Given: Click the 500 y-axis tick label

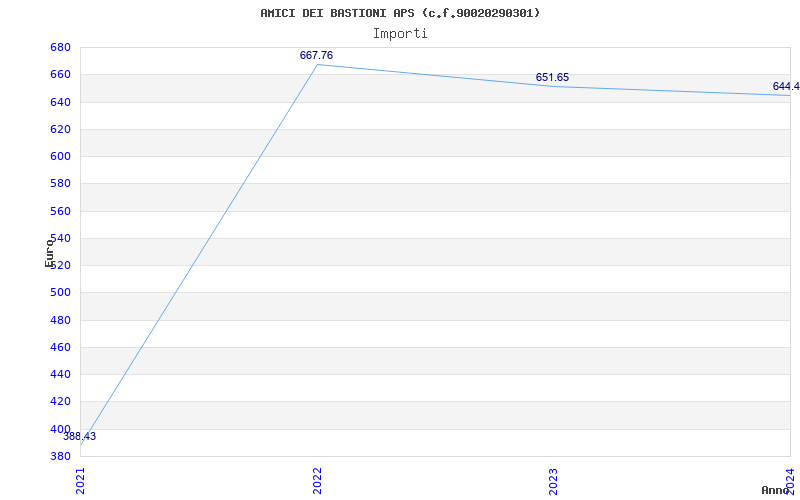Looking at the screenshot, I should click(60, 292).
